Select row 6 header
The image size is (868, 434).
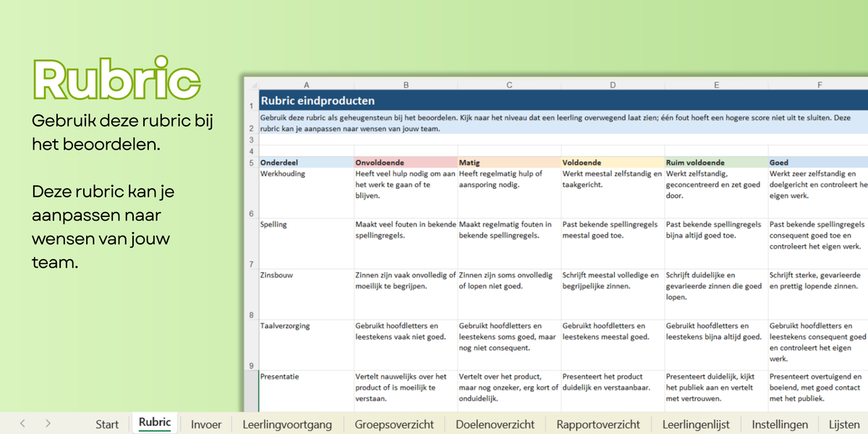pyautogui.click(x=251, y=193)
